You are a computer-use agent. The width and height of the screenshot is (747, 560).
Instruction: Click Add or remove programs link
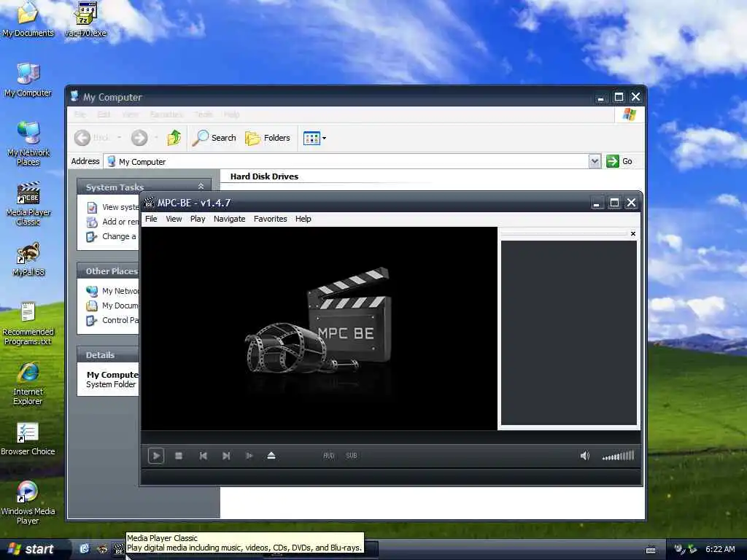point(113,222)
